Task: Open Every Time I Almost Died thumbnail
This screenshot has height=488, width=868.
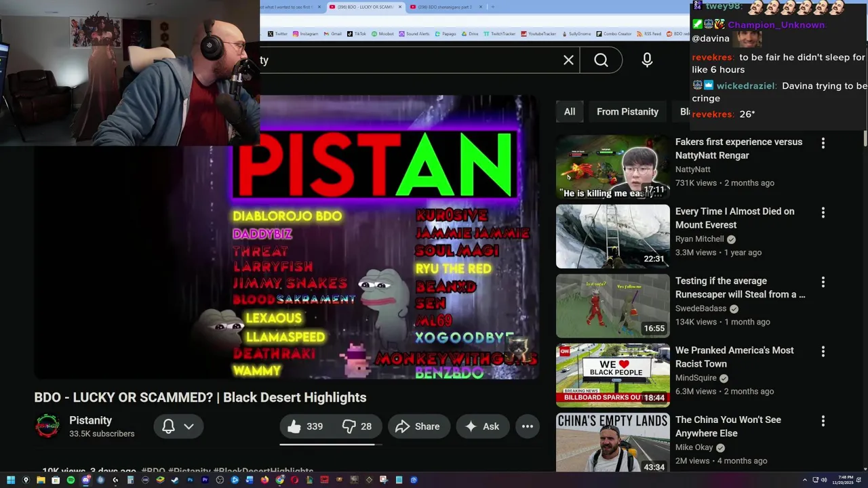Action: [613, 237]
